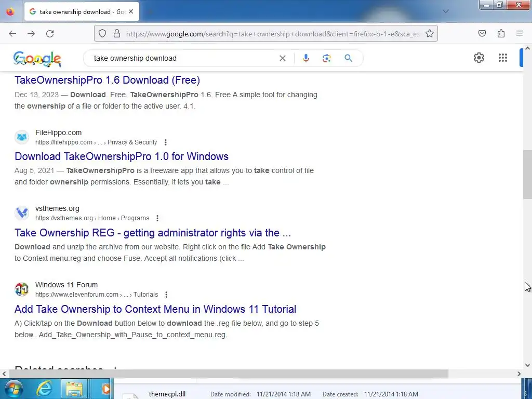Open more options for Windows 11 Forum result
This screenshot has width=532, height=399.
(x=166, y=295)
